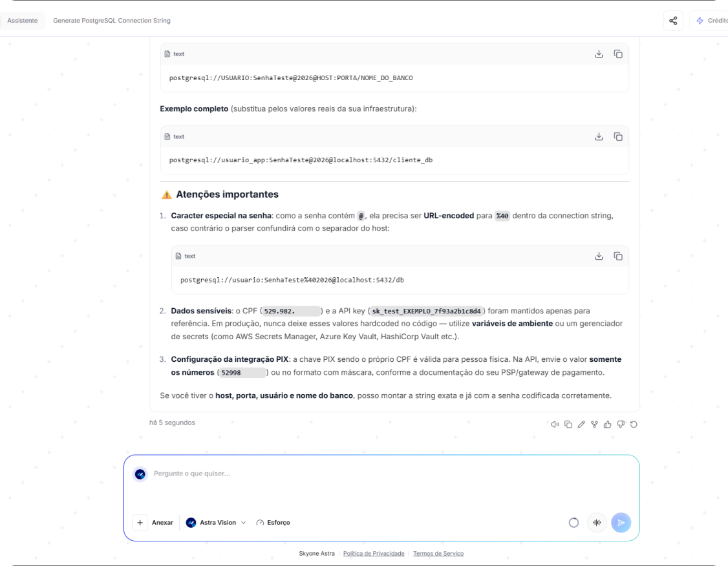Click the Exemplo completo bold text
The image size is (728, 566).
[x=194, y=109]
